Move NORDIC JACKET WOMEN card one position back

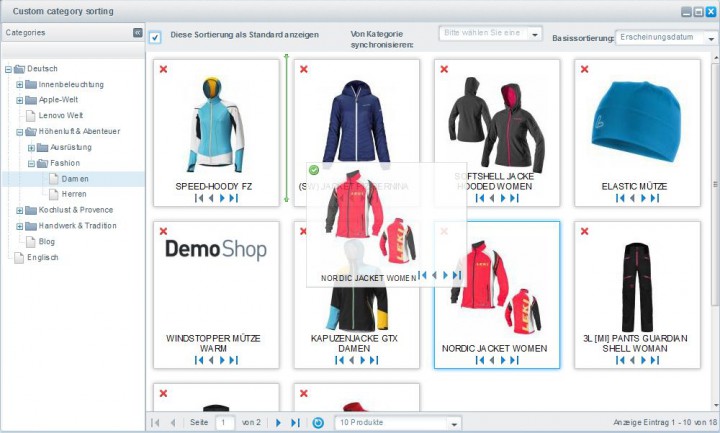492,360
